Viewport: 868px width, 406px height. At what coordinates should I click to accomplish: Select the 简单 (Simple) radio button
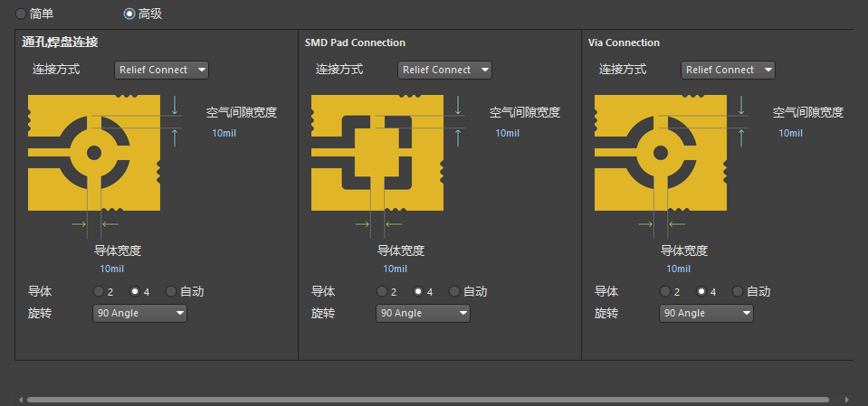21,14
